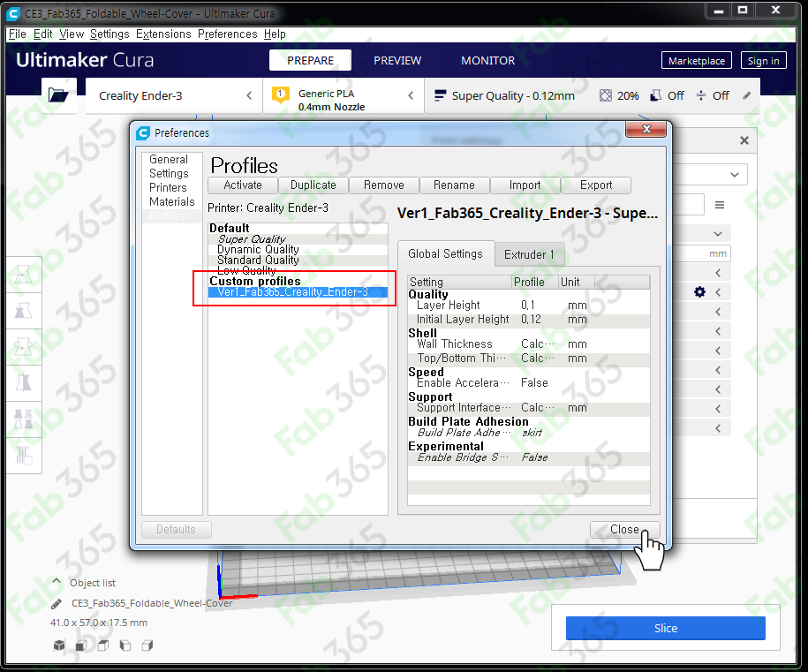Open the Help menu
The image size is (808, 672).
tap(275, 34)
